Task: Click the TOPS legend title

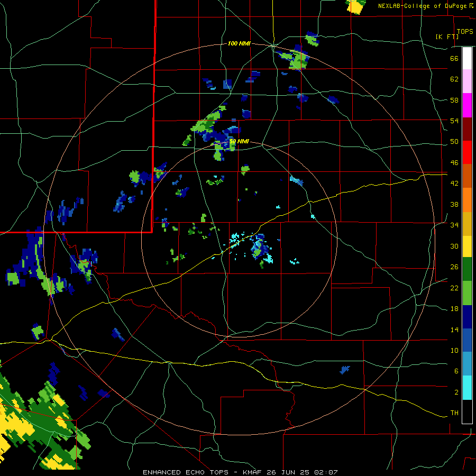Action: (x=465, y=32)
